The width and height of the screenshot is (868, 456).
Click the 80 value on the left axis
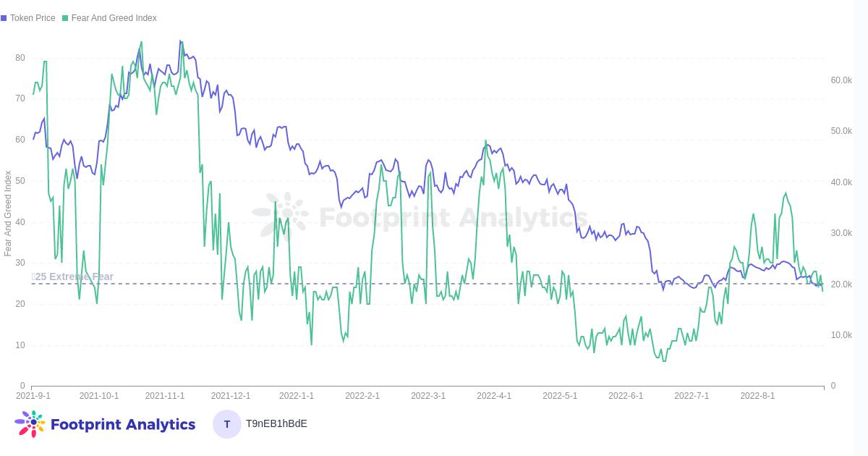click(20, 58)
